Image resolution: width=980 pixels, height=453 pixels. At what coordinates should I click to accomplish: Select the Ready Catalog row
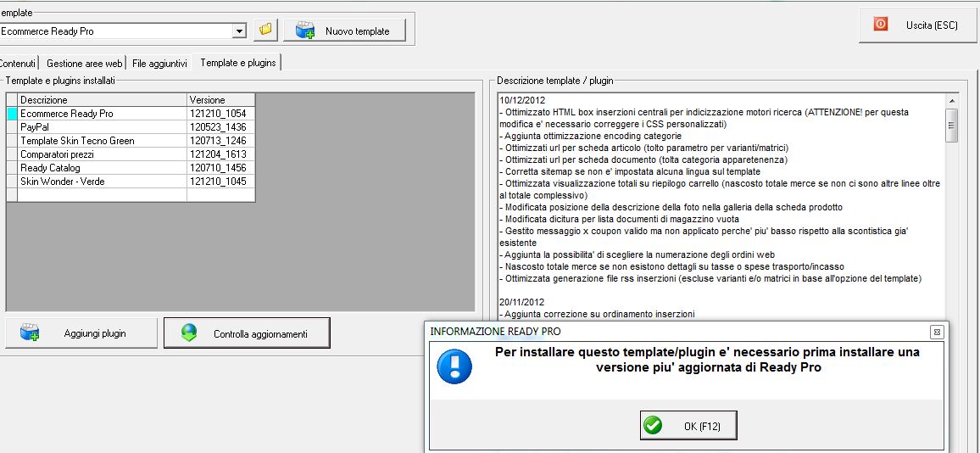pos(131,168)
